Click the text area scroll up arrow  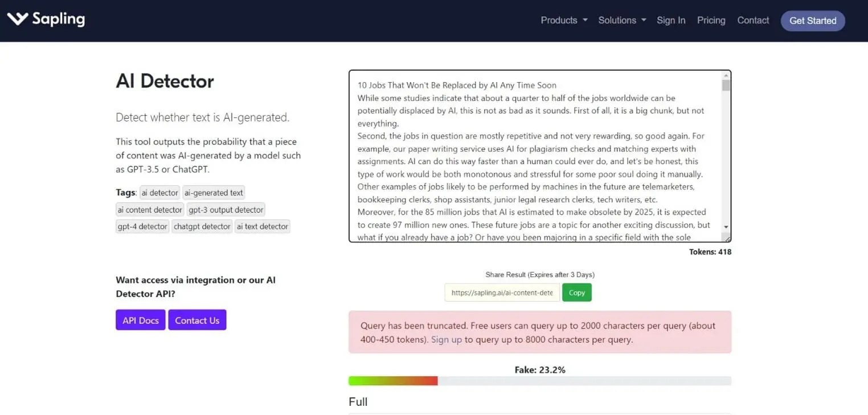pos(726,75)
